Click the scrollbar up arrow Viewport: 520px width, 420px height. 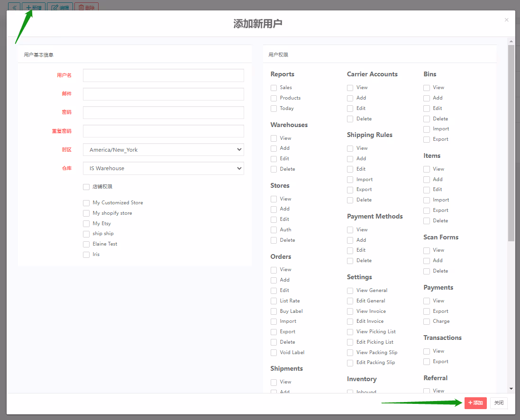511,41
